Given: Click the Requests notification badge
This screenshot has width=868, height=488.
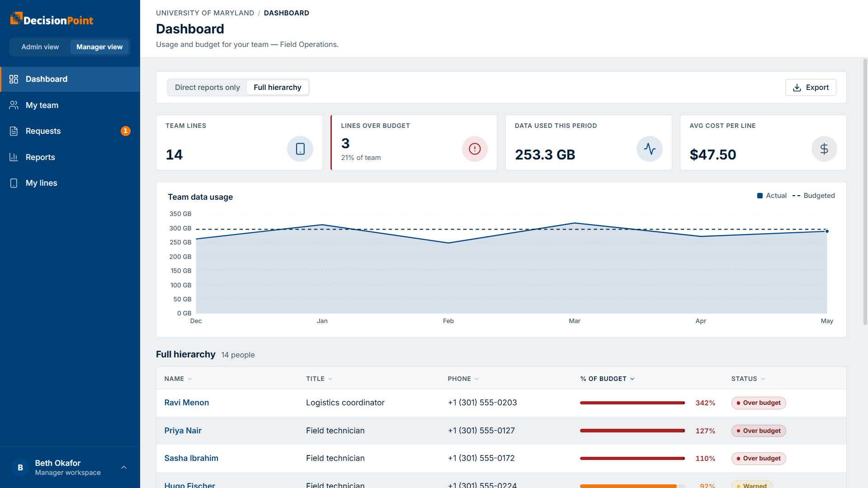Looking at the screenshot, I should click(x=126, y=131).
